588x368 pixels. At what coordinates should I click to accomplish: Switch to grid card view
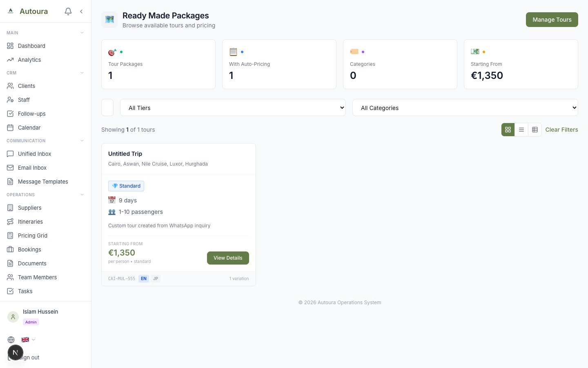point(508,130)
